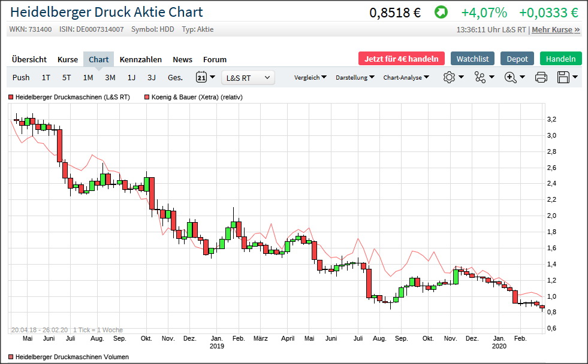Click the green price-up arrow icon
Screen dimensions: 588x364
[441, 13]
